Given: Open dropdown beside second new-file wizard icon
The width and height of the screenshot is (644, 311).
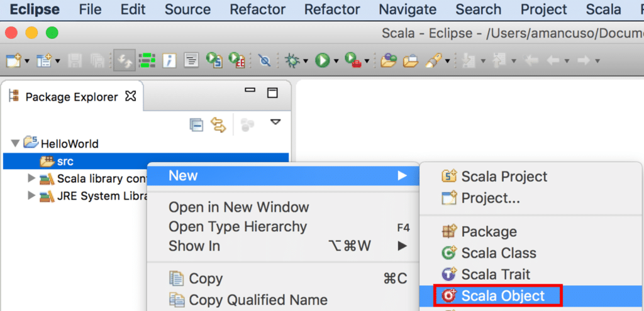Looking at the screenshot, I should tap(57, 61).
